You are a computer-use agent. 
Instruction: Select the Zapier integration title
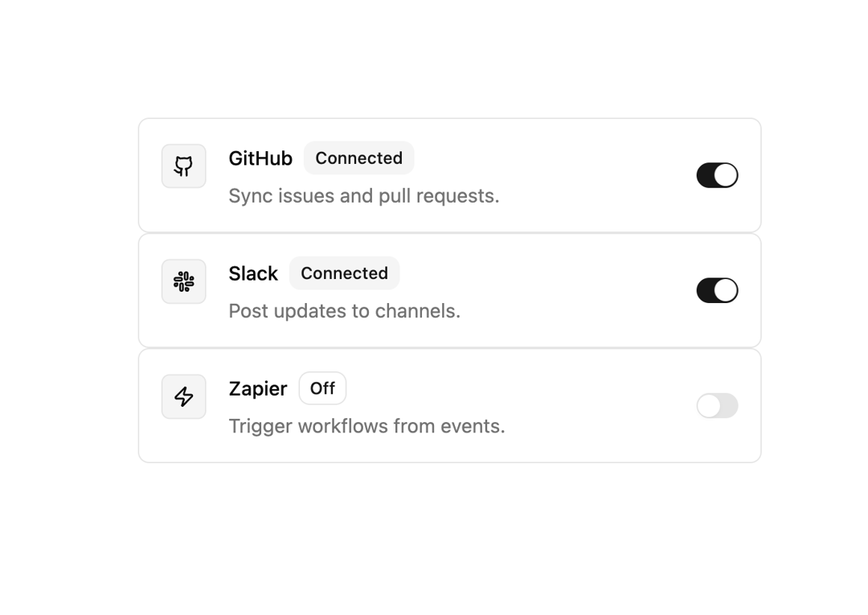(258, 388)
